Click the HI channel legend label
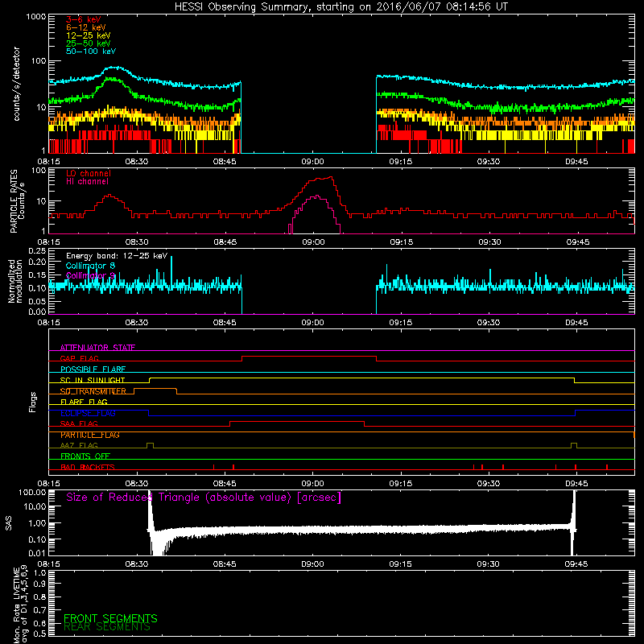The height and width of the screenshot is (644, 644). pos(87,182)
